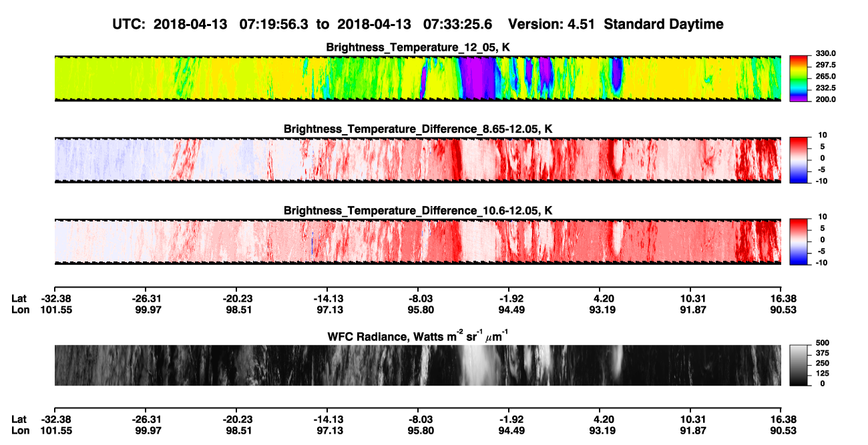Image resolution: width=868 pixels, height=445 pixels.
Task: Click latitude -20.23 on the axis above WFC panel
Action: pyautogui.click(x=237, y=299)
